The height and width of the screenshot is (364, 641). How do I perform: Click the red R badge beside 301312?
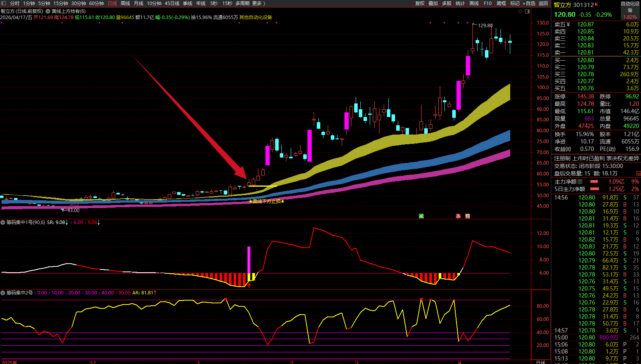tap(596, 5)
